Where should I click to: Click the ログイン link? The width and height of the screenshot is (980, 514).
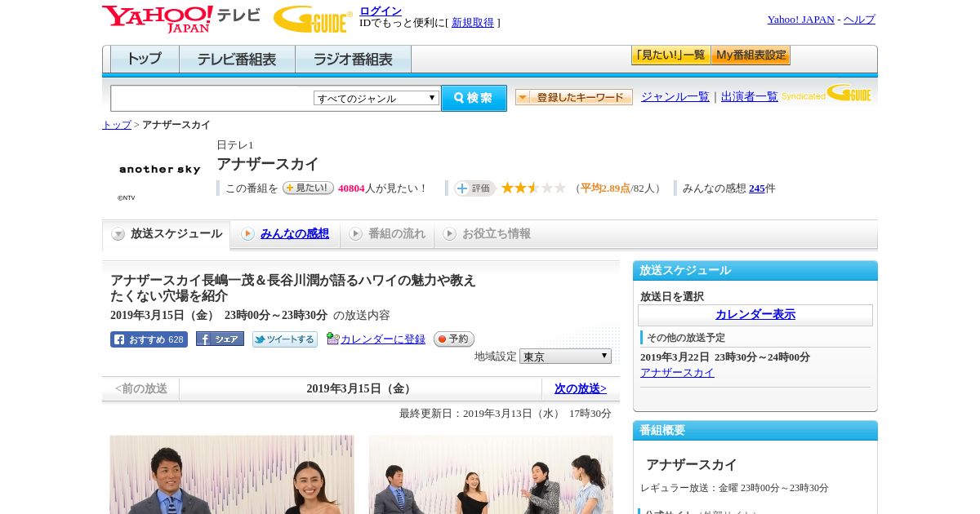point(381,11)
